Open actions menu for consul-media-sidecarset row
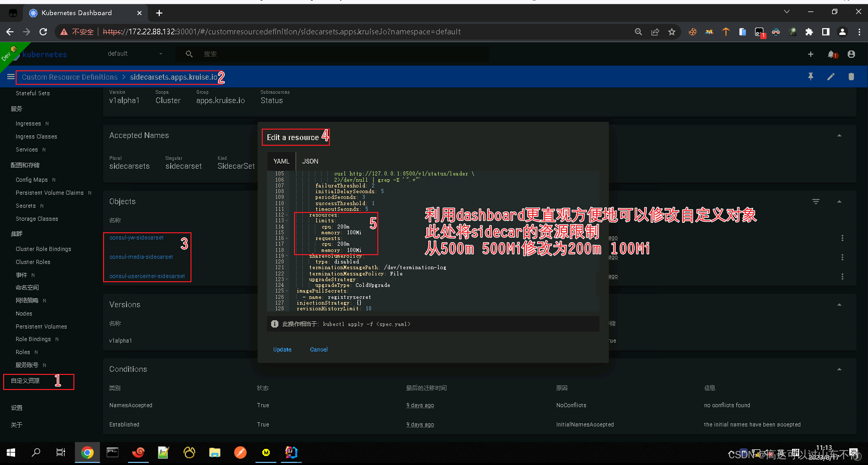 [843, 257]
